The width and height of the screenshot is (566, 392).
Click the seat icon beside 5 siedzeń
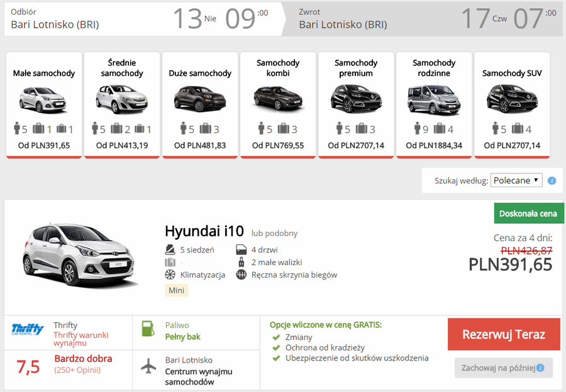[170, 249]
